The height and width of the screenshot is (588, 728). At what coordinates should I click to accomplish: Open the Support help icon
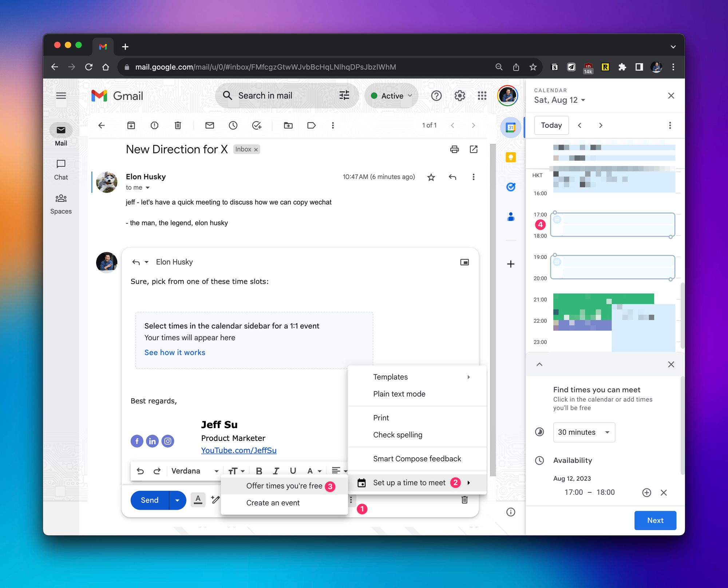point(436,96)
